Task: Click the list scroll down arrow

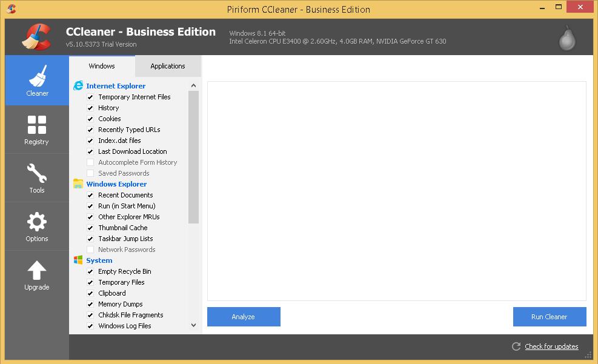Action: tap(193, 325)
